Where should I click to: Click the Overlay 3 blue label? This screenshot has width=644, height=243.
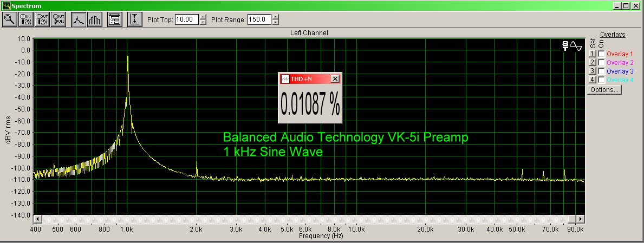point(620,71)
